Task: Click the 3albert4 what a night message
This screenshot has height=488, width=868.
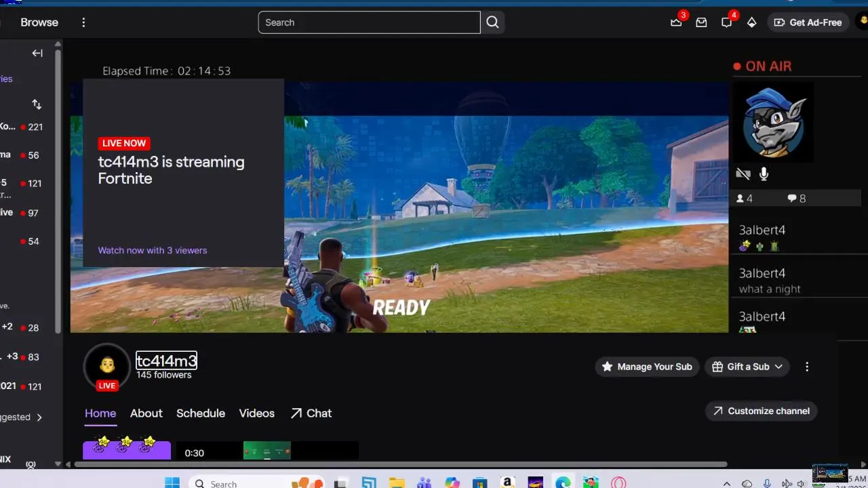Action: tap(770, 281)
